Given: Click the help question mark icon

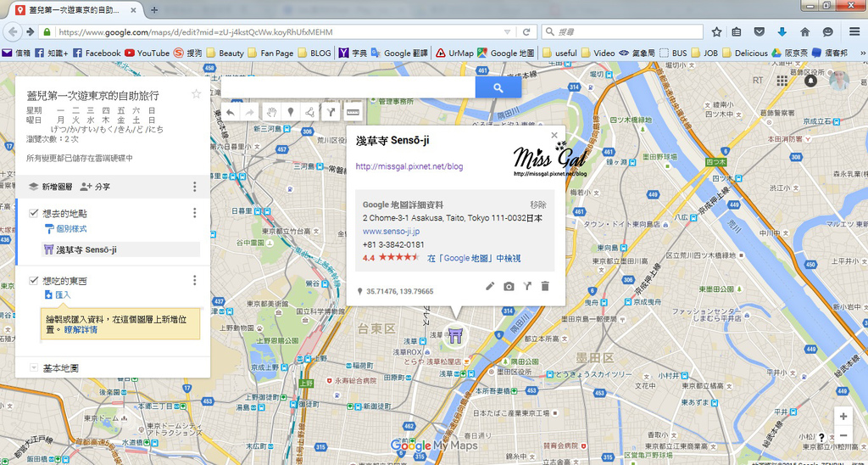Looking at the screenshot, I should point(822,437).
